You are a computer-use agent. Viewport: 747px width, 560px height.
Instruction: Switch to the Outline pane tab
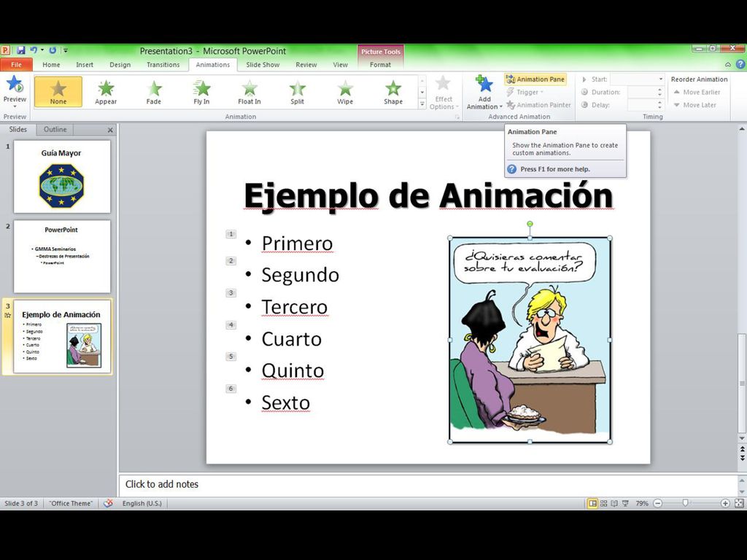(55, 129)
